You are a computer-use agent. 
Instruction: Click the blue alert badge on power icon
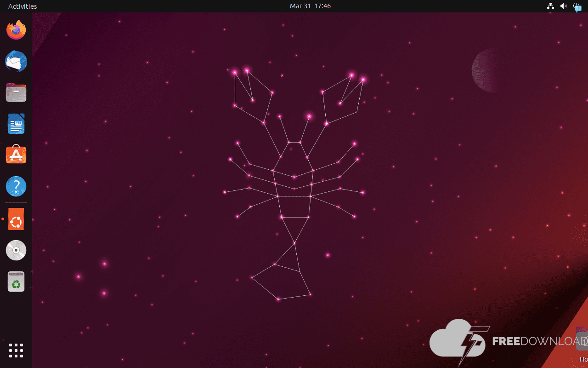pyautogui.click(x=579, y=9)
